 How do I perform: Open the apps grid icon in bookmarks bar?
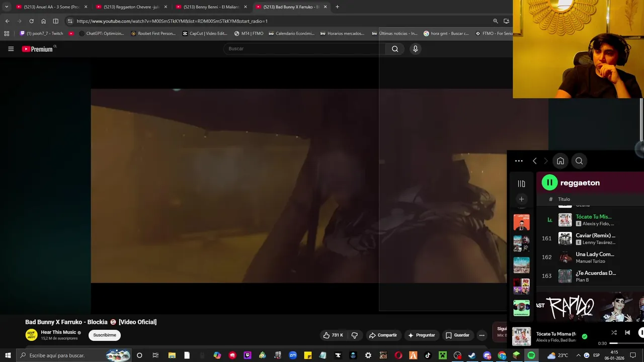pyautogui.click(x=7, y=34)
